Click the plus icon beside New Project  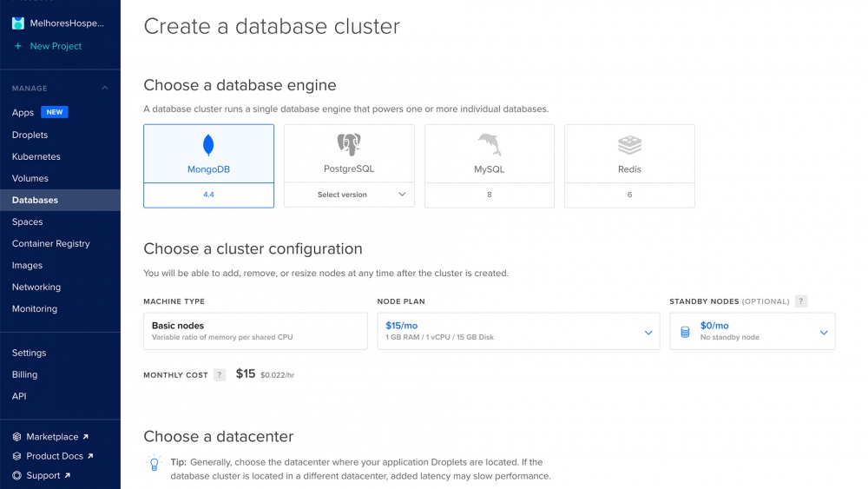tap(18, 46)
